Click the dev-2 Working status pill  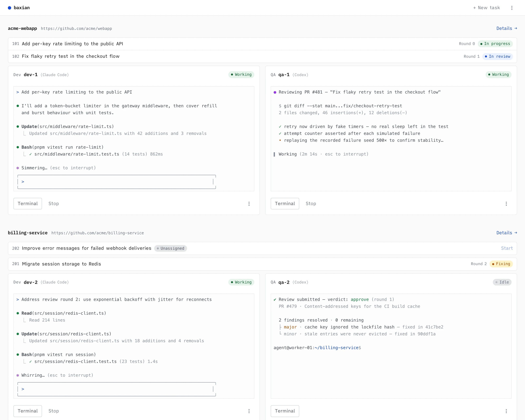pyautogui.click(x=241, y=282)
